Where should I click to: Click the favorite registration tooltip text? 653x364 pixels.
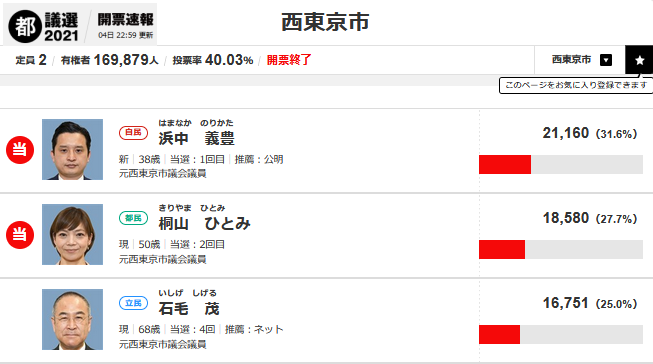coord(576,85)
